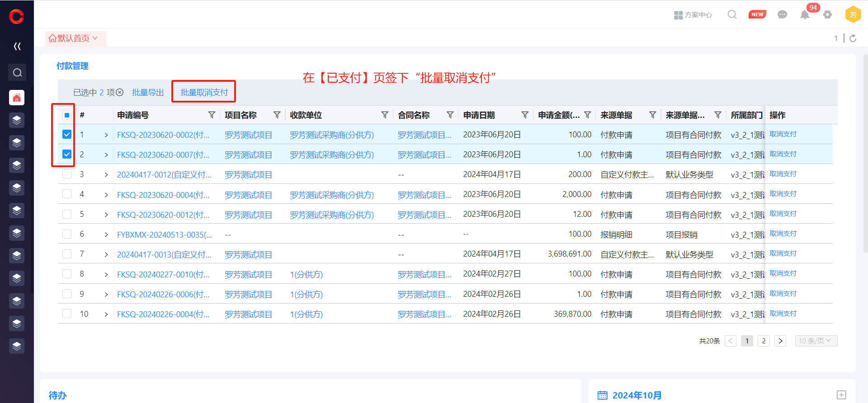The height and width of the screenshot is (403, 868).
Task: Click the add plus icon beside 2024年10月
Action: [841, 395]
